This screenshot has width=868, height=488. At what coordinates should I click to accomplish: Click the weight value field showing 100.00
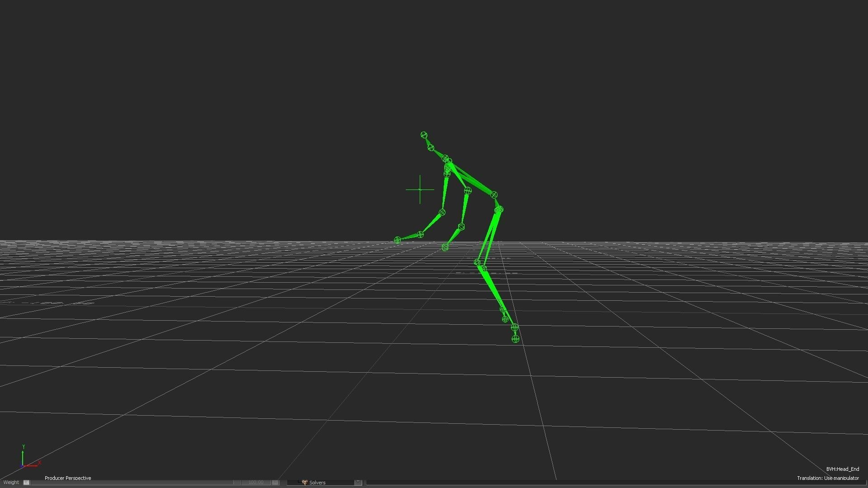click(x=256, y=483)
